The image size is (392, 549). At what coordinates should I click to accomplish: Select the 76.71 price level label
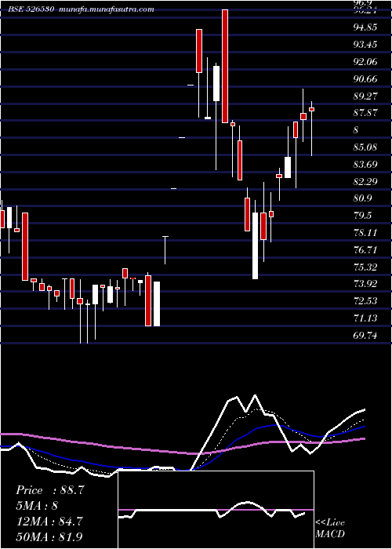[x=365, y=250]
